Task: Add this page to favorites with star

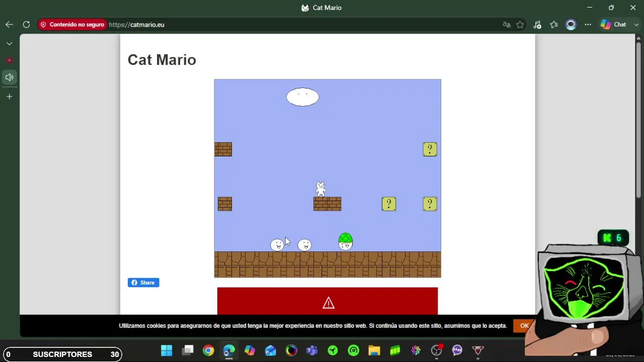Action: tap(520, 25)
